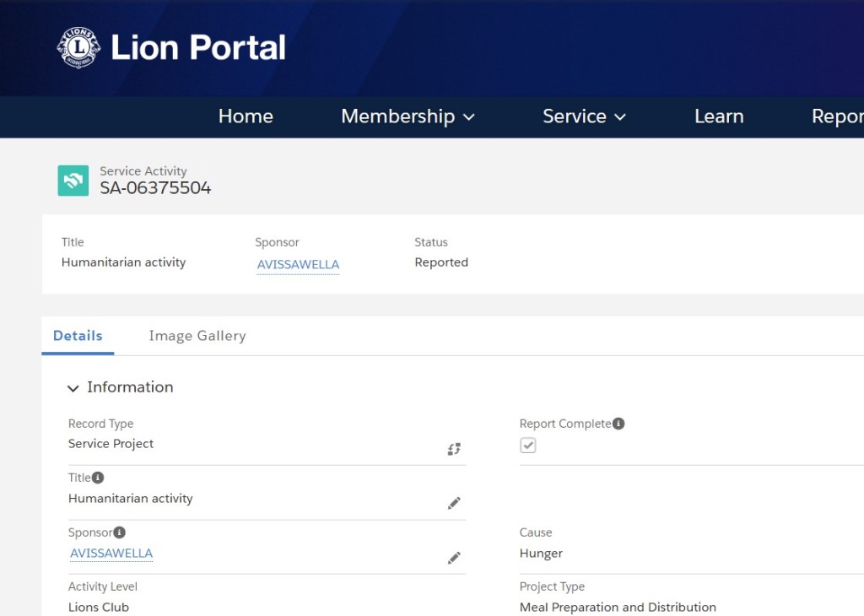The image size is (864, 616).
Task: Edit the Sponsor field pencil icon
Action: coord(453,558)
